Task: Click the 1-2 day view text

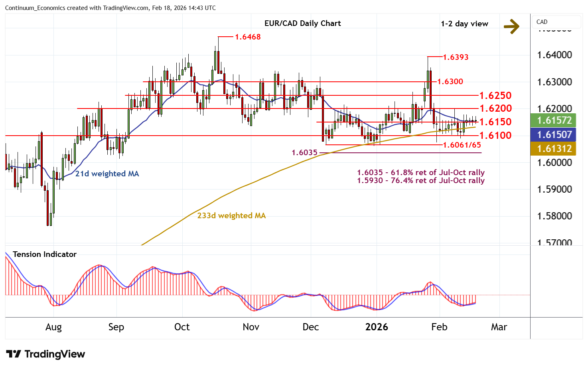Action: (464, 24)
